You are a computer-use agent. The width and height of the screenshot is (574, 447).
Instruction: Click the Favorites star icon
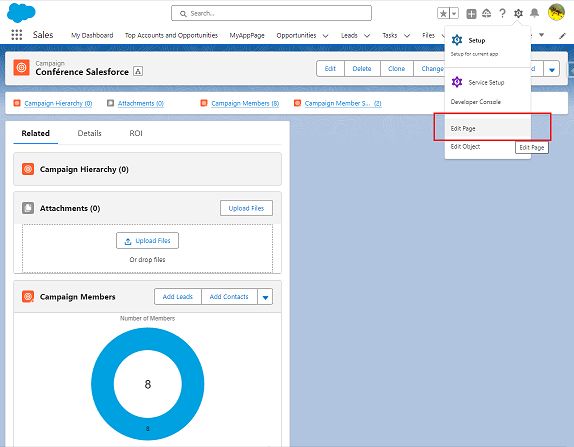tap(443, 14)
